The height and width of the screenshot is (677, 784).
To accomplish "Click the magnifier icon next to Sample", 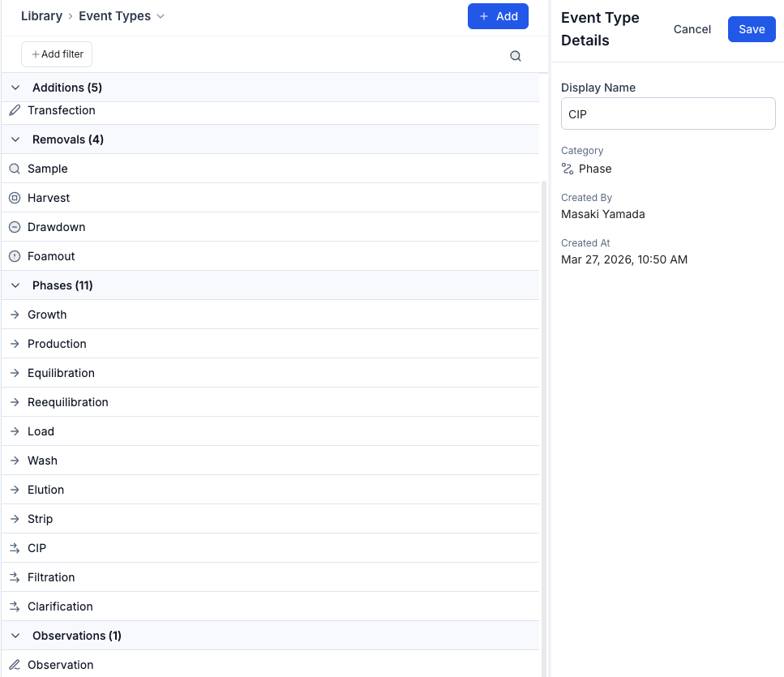I will [15, 169].
